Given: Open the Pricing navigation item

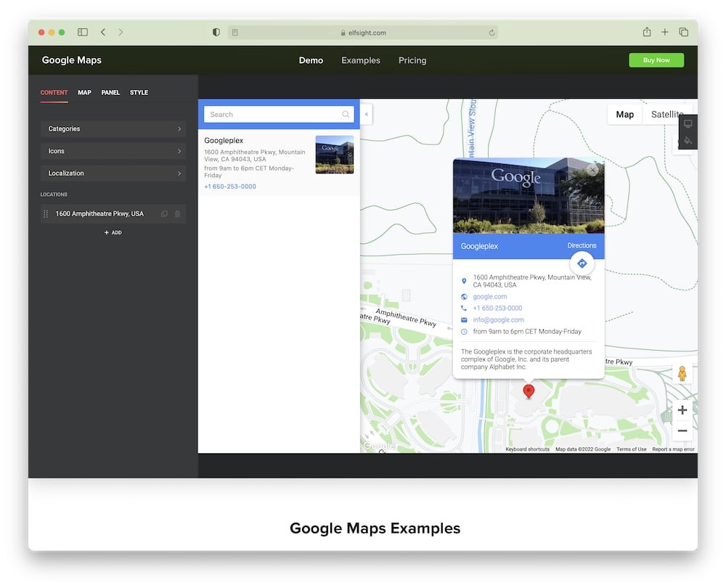Looking at the screenshot, I should coord(412,60).
